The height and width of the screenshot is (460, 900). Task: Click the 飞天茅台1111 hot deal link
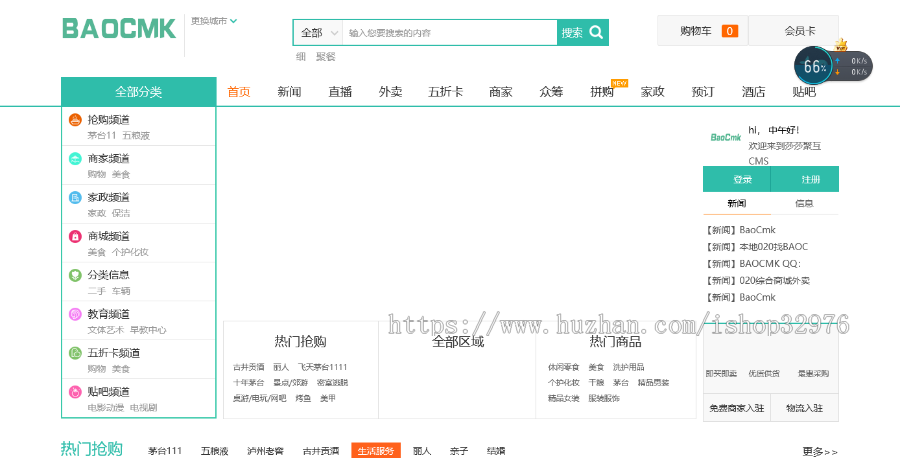coord(322,367)
